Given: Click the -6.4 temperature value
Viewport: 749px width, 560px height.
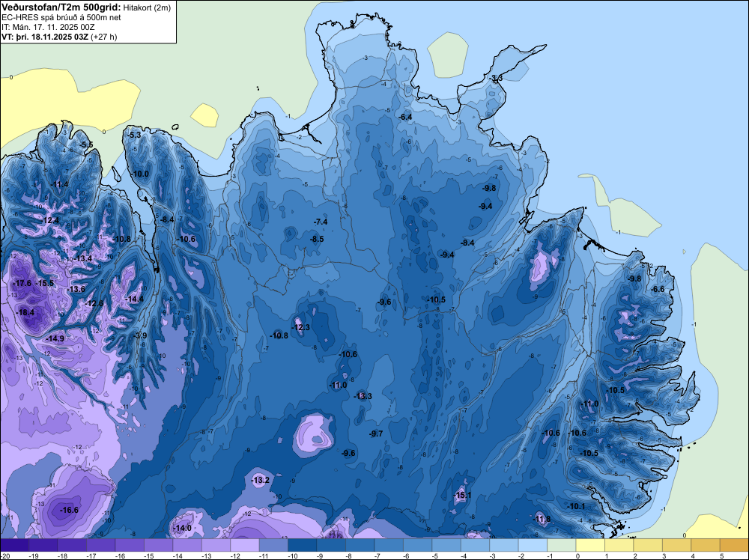Looking at the screenshot, I should [405, 117].
